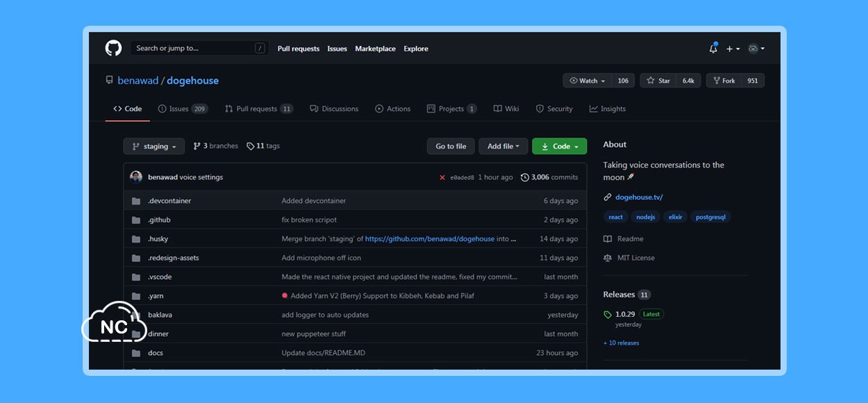Screen dimensions: 868x403
Task: Open the Projects tab
Action: pyautogui.click(x=451, y=109)
